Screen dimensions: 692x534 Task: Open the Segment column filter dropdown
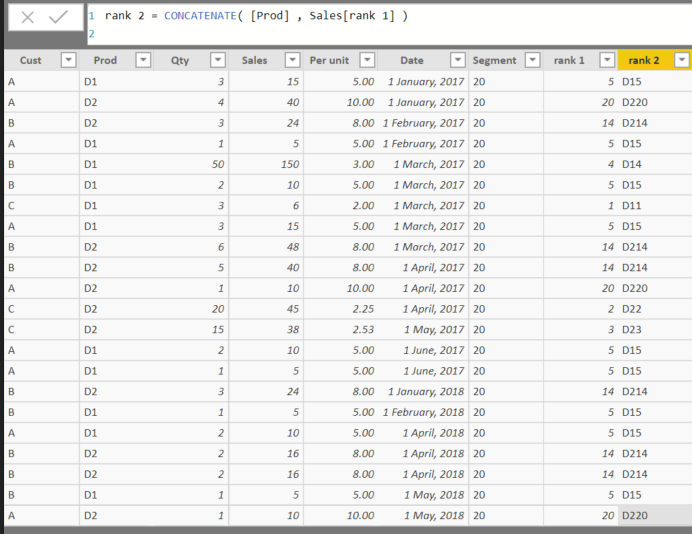tap(533, 60)
